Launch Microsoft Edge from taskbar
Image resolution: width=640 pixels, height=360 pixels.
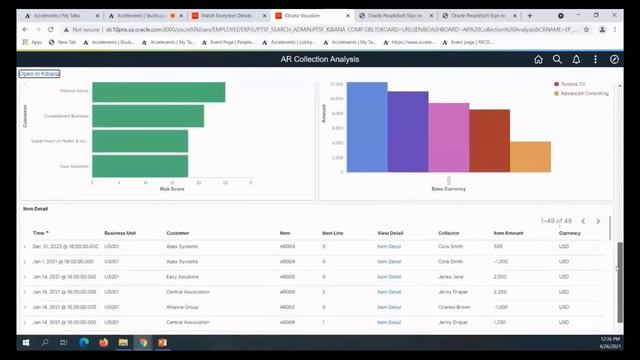tap(84, 342)
